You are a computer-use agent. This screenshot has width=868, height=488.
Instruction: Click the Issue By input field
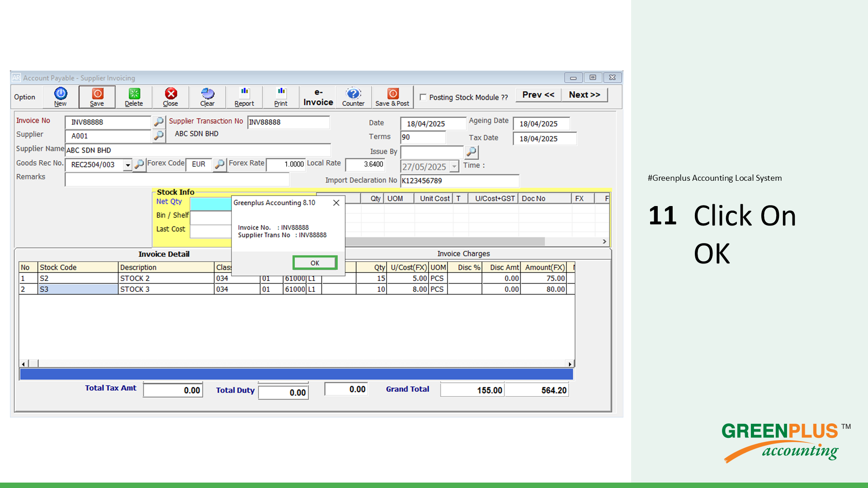[432, 152]
